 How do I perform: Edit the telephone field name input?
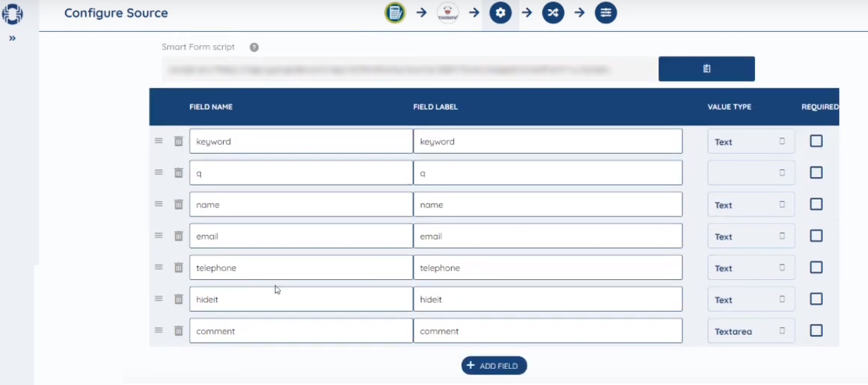coord(301,267)
